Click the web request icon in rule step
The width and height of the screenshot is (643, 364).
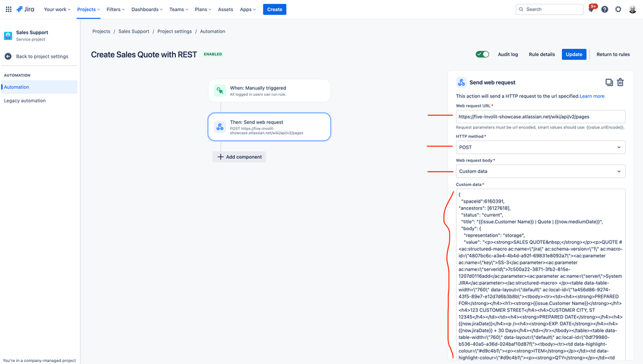pos(219,127)
